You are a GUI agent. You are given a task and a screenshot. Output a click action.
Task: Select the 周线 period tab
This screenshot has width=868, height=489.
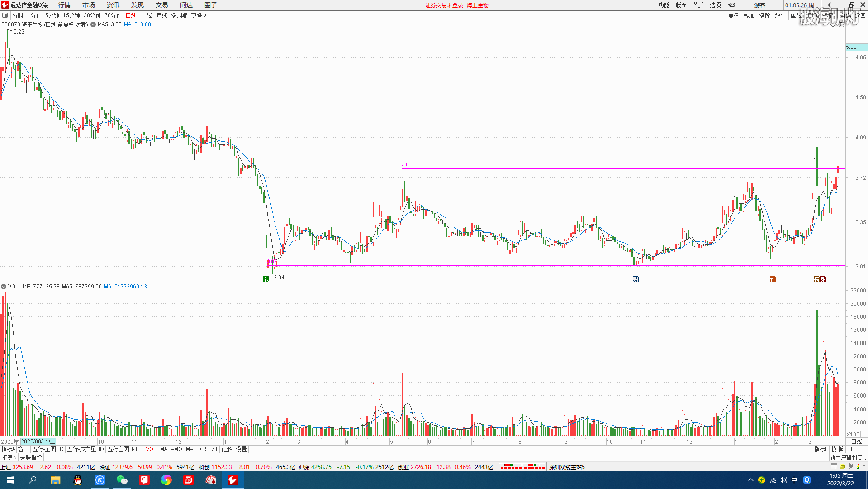(147, 15)
